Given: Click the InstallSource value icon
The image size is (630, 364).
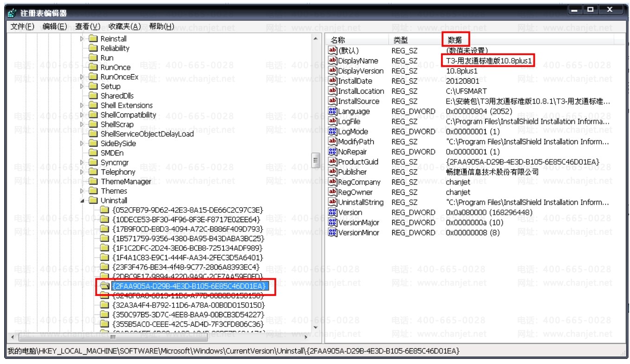Looking at the screenshot, I should pyautogui.click(x=332, y=101).
